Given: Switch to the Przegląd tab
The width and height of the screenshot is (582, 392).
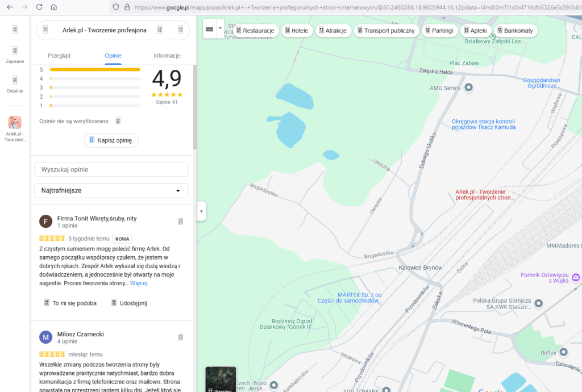Looking at the screenshot, I should pos(59,56).
